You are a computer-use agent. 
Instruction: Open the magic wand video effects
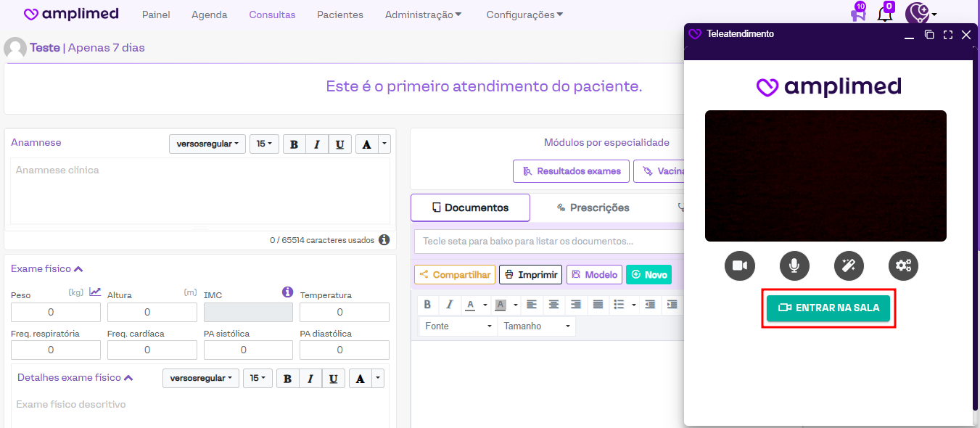click(x=849, y=266)
